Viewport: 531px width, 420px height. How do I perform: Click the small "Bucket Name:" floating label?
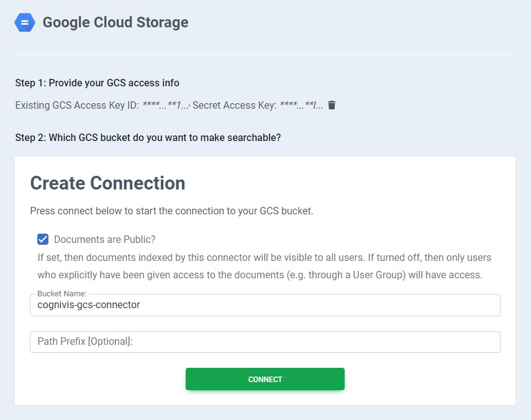61,293
